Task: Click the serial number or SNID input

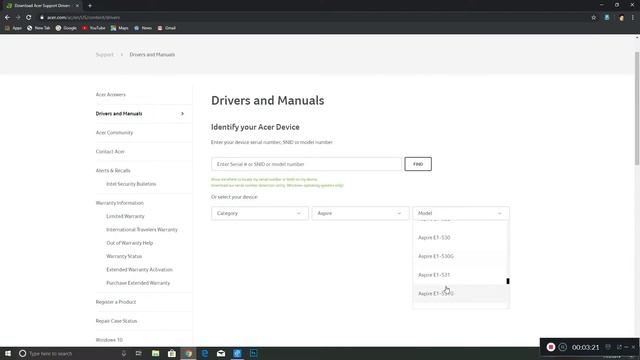Action: [x=306, y=164]
